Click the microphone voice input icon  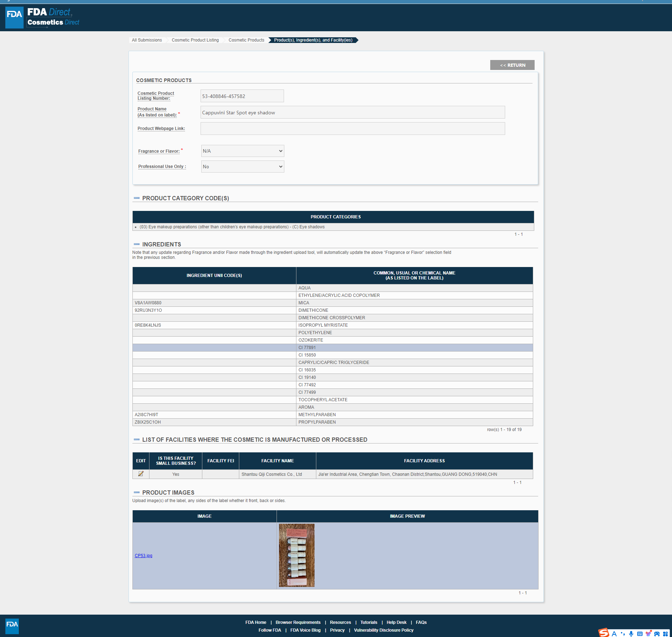tap(631, 634)
